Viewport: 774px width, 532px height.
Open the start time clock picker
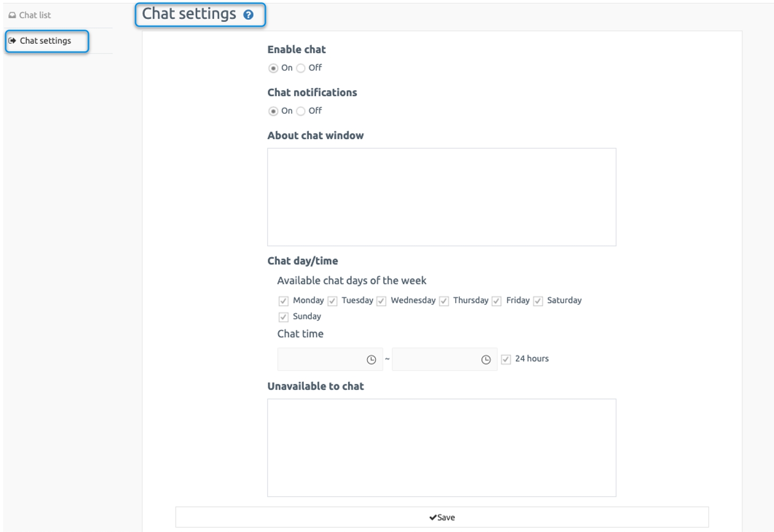(371, 360)
